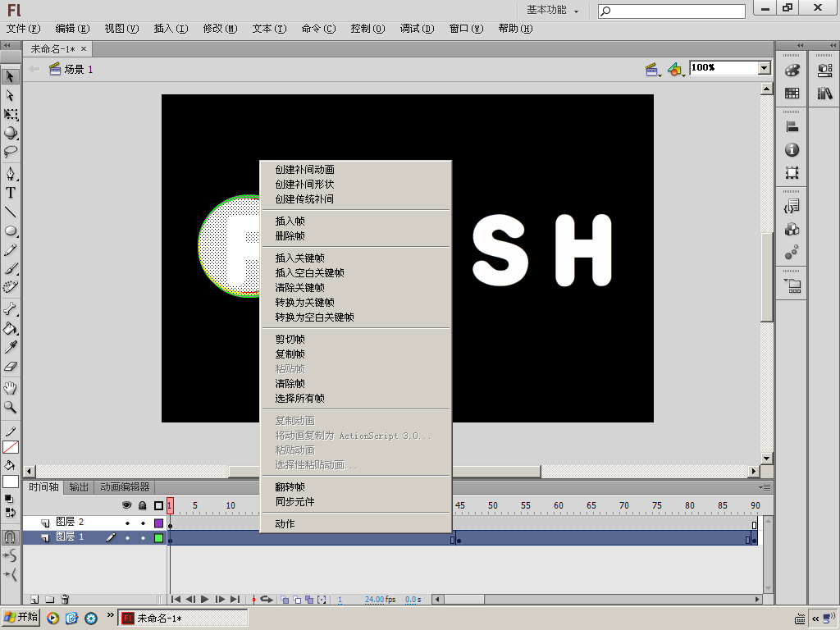Switch to the 动画编辑器 tab
The width and height of the screenshot is (840, 630).
click(x=125, y=487)
